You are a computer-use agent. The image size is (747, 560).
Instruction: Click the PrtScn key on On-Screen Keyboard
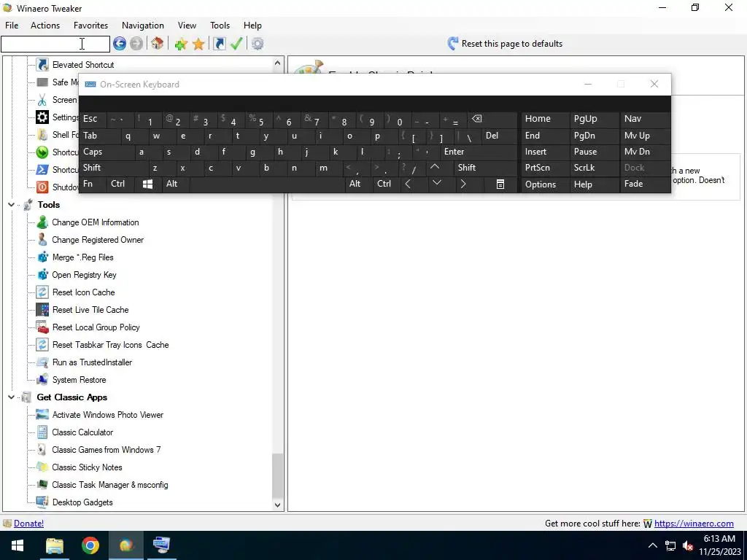tap(544, 168)
